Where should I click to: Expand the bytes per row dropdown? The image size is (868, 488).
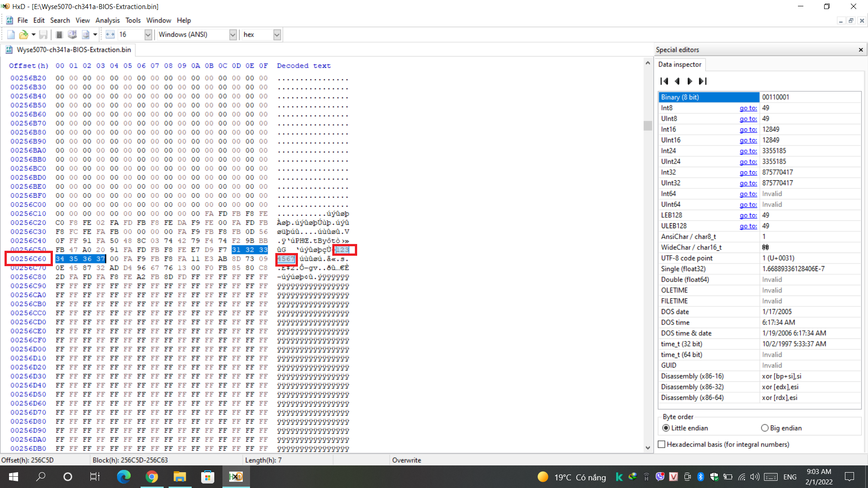(148, 35)
